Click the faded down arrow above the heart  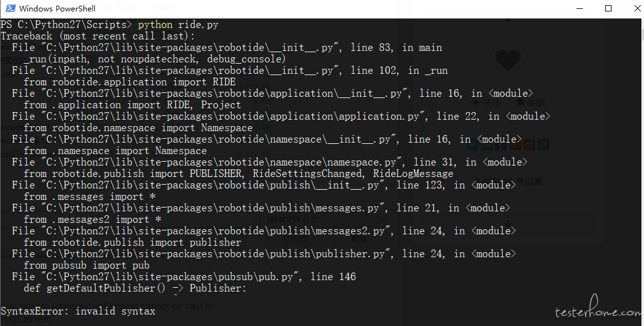click(x=508, y=19)
